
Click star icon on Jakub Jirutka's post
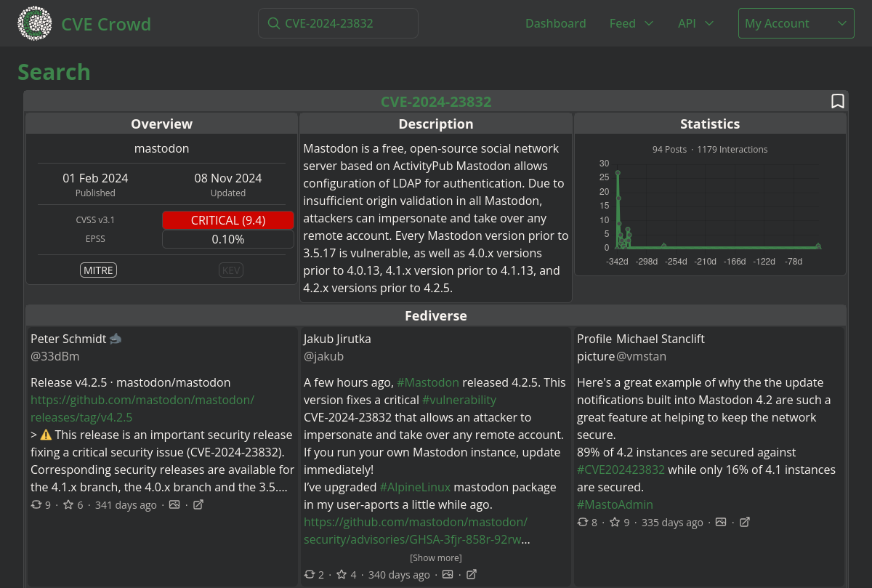point(342,574)
